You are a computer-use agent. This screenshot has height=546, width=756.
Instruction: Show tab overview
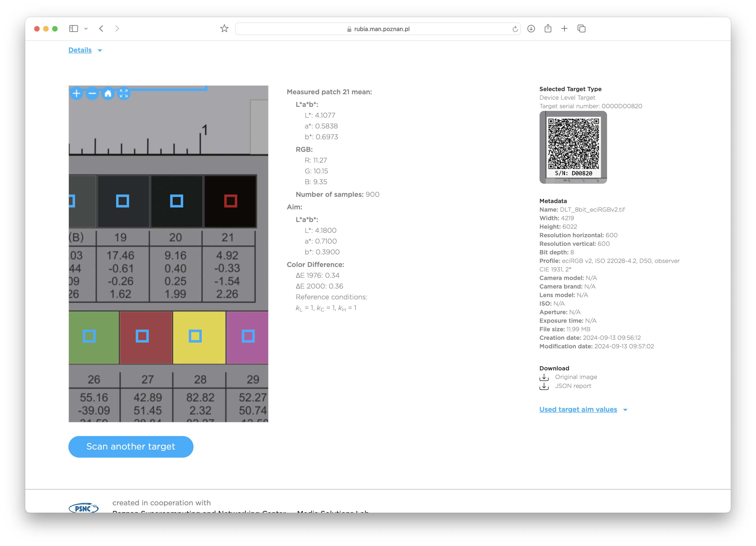coord(581,29)
